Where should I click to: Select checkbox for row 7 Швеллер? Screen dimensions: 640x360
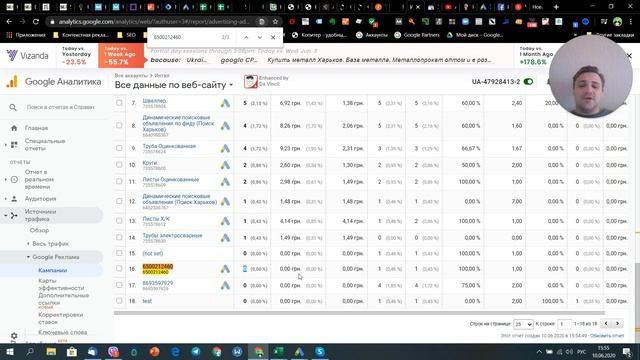pos(119,103)
